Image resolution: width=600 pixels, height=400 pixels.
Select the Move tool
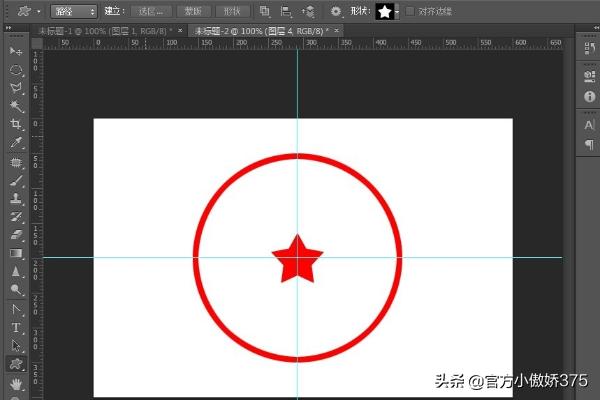[16, 51]
